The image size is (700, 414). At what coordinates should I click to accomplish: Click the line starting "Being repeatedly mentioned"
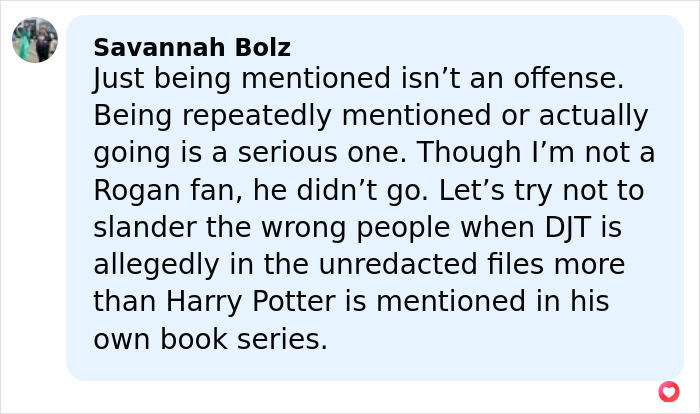click(x=371, y=116)
